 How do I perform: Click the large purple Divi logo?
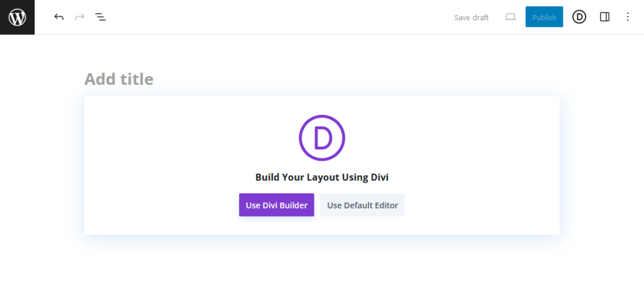[322, 138]
